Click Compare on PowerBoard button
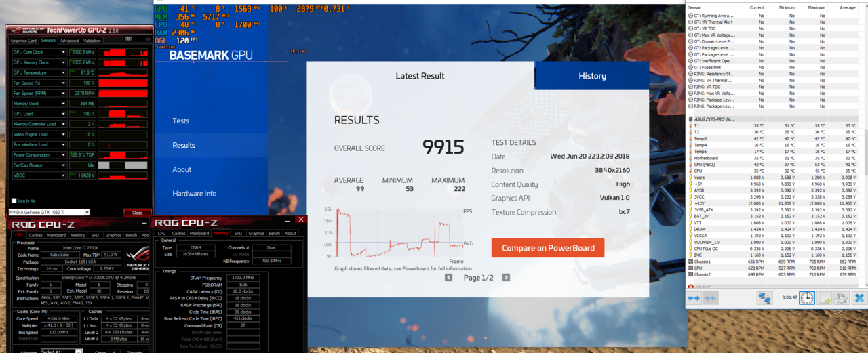The height and width of the screenshot is (353, 868). tap(548, 248)
